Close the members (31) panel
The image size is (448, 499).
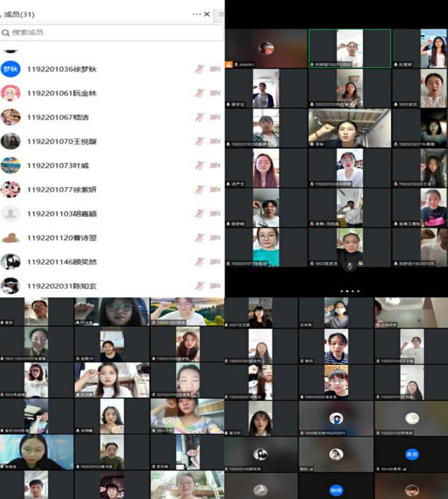point(207,14)
